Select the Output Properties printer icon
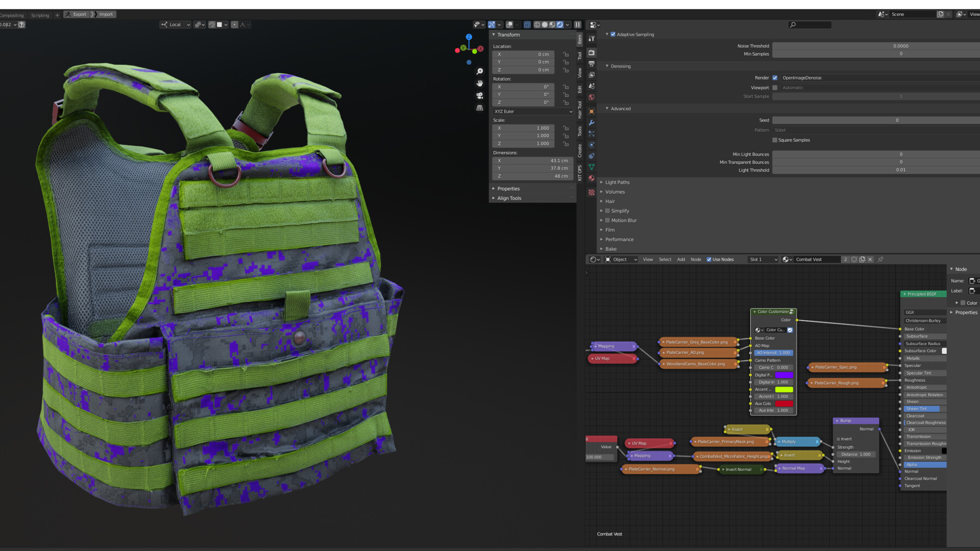 coord(591,65)
